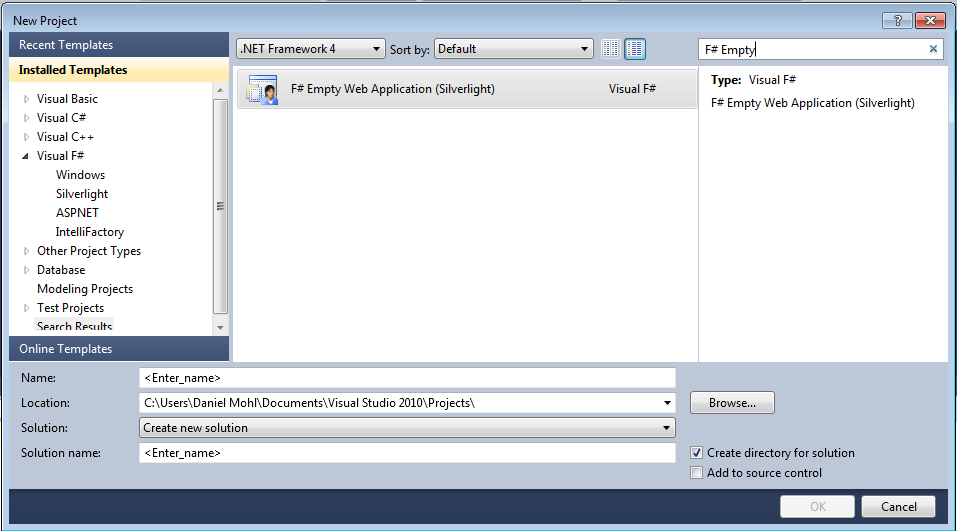Open the .NET Framework 4 dropdown
The height and width of the screenshot is (531, 957).
311,49
